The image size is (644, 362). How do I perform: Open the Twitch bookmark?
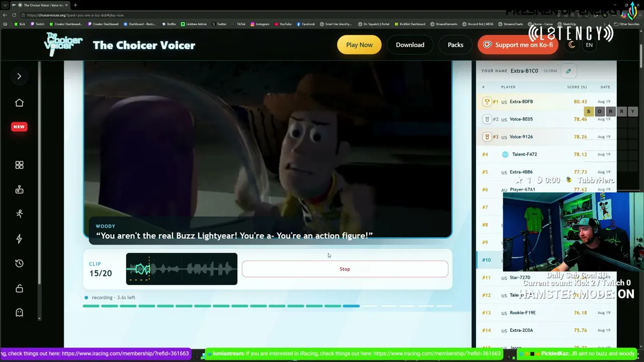click(37, 24)
